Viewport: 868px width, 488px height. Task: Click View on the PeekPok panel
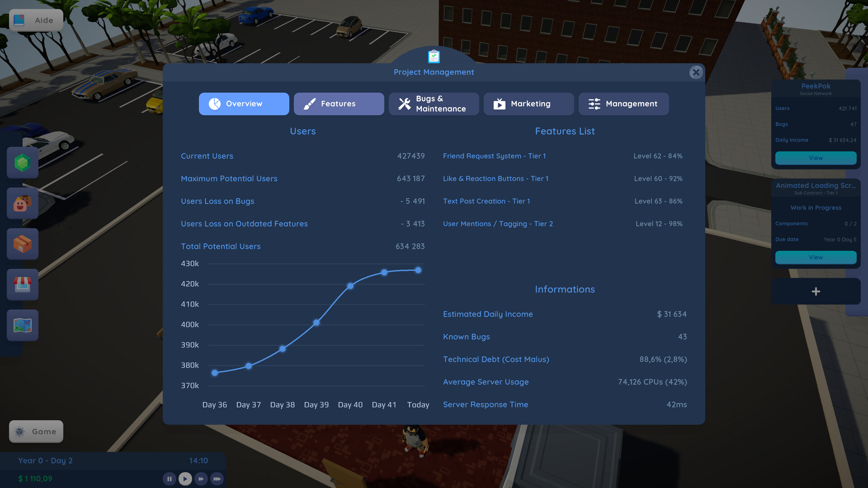pyautogui.click(x=816, y=158)
